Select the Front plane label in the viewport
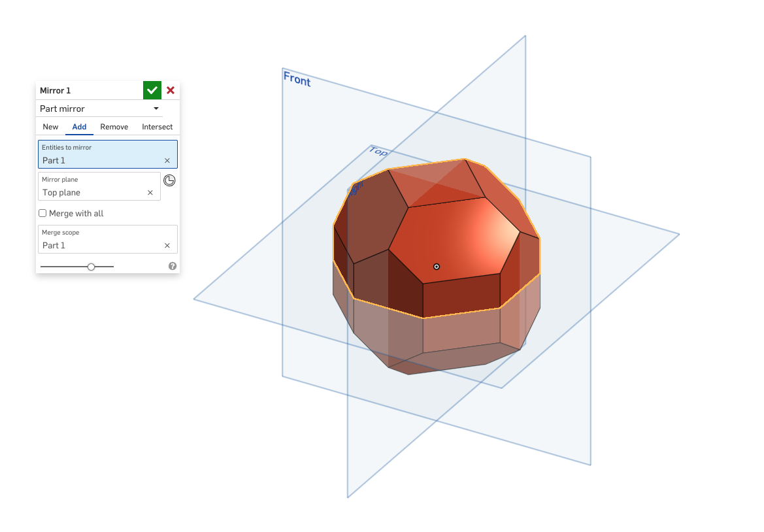The height and width of the screenshot is (532, 764). click(x=297, y=79)
